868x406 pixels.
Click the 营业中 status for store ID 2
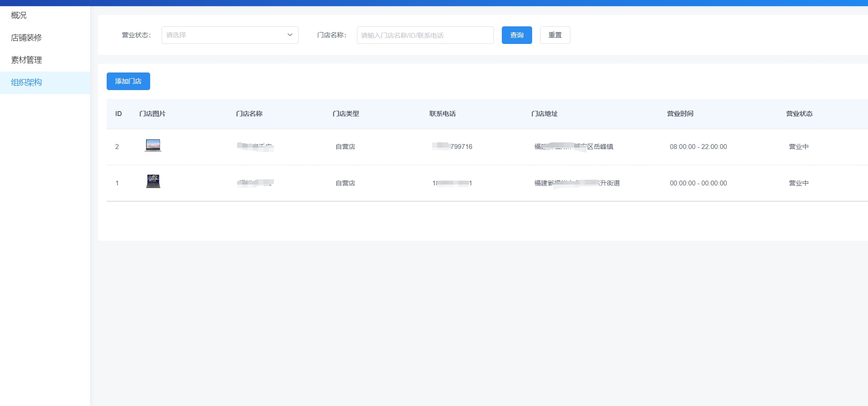point(798,147)
